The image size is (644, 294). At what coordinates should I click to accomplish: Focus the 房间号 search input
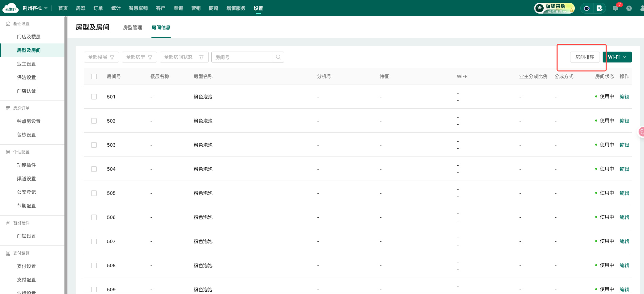click(x=242, y=57)
